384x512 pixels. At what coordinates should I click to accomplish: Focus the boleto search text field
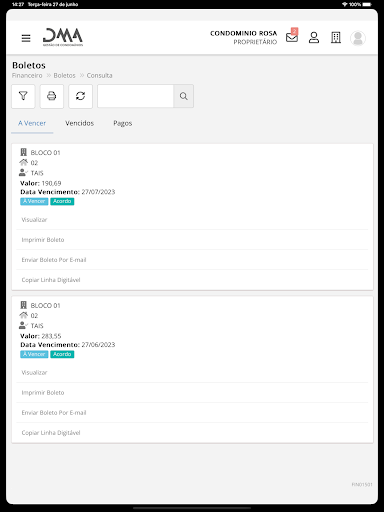coord(135,96)
